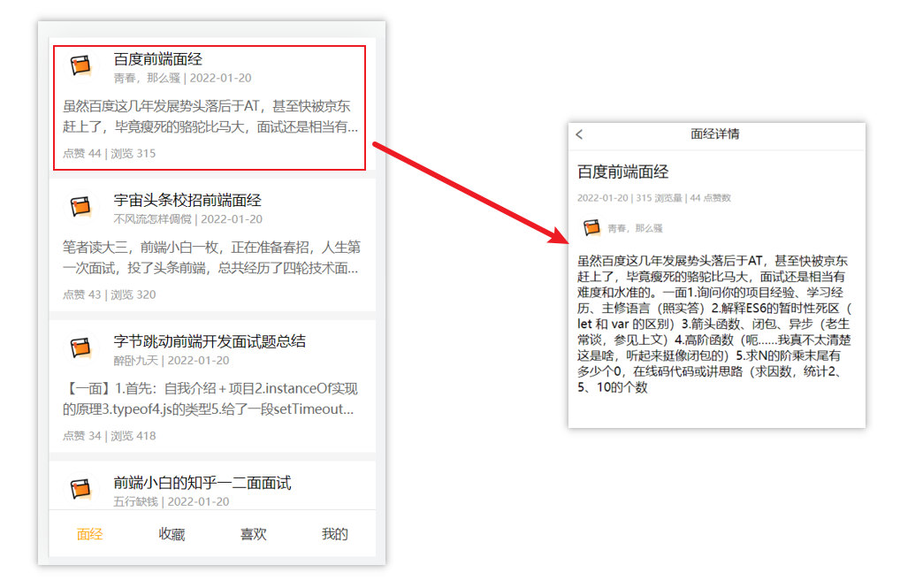The image size is (900, 588).
Task: Click avatar icon of 前端小白的知乎一二面面试 post
Action: (x=81, y=489)
